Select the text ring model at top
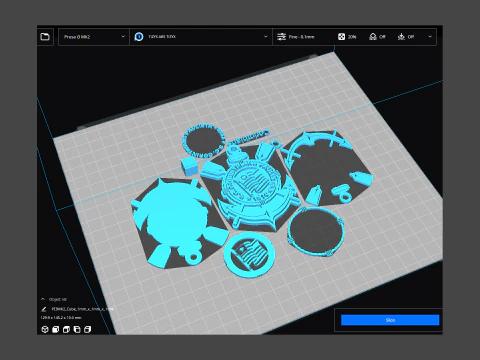Screen dimensions: 480x360 [x=204, y=140]
